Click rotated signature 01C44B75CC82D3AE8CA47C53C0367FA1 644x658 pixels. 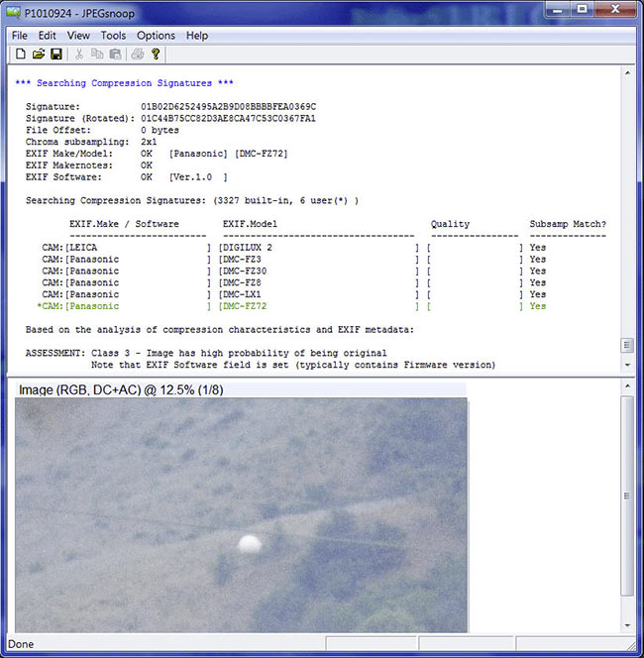click(x=228, y=118)
